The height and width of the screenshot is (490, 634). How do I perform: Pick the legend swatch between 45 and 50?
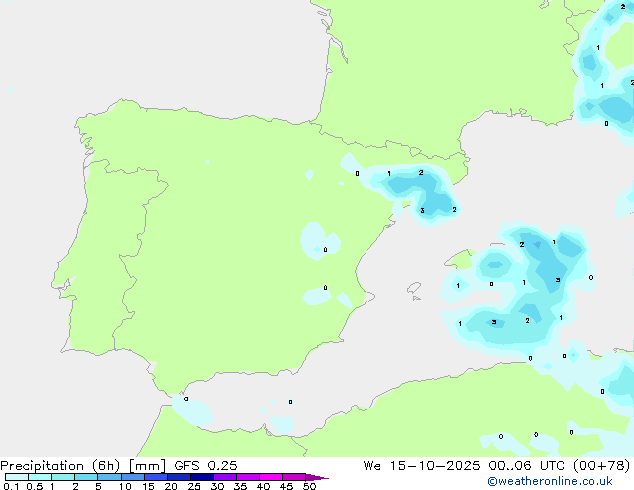pyautogui.click(x=294, y=477)
